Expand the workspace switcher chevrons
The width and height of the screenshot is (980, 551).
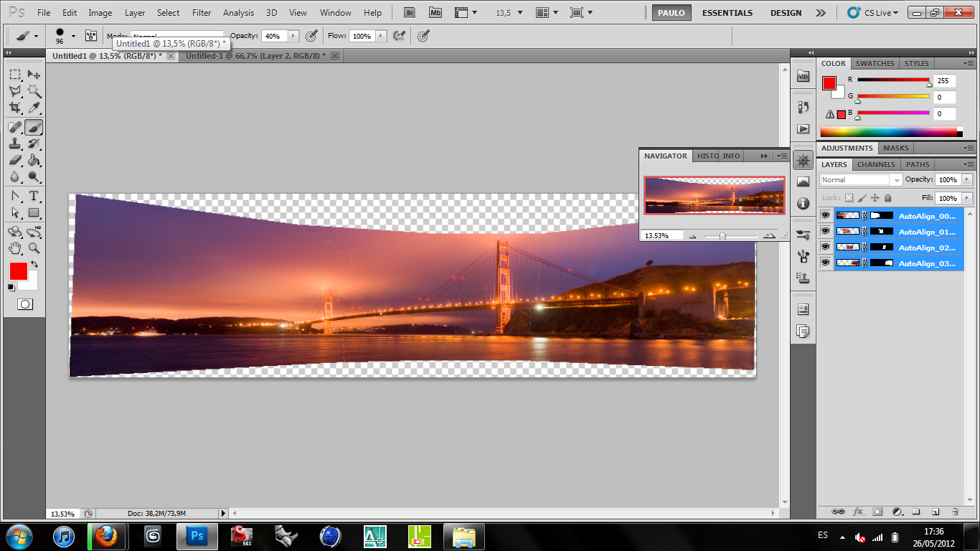tap(821, 13)
